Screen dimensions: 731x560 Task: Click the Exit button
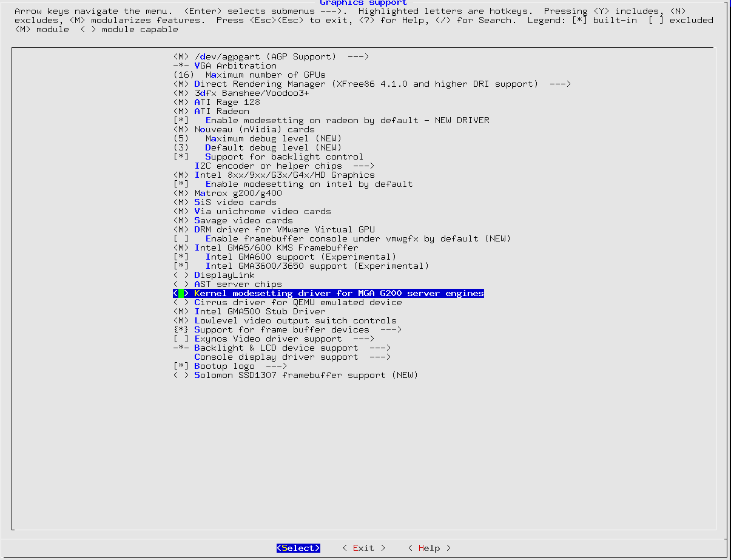363,548
